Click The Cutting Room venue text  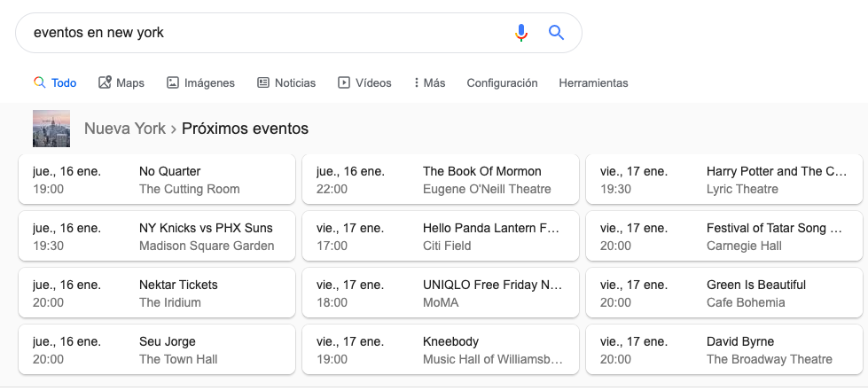coord(190,189)
